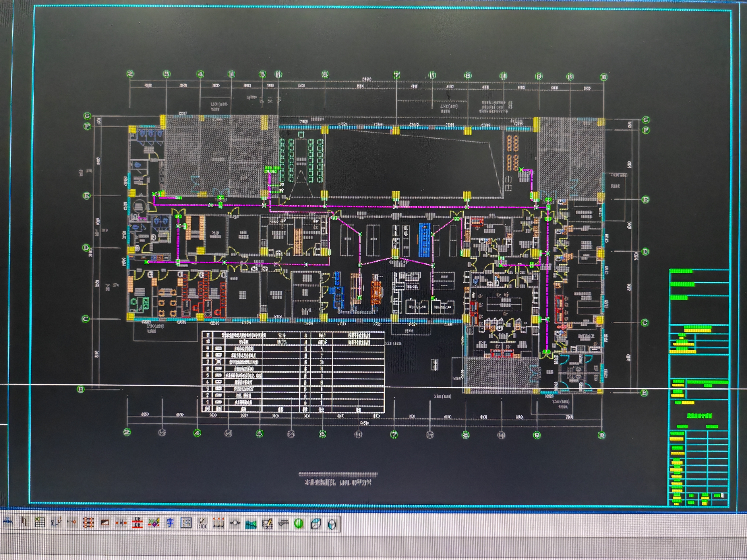Open the green table grid tool
This screenshot has height=560, width=747.
(40, 523)
